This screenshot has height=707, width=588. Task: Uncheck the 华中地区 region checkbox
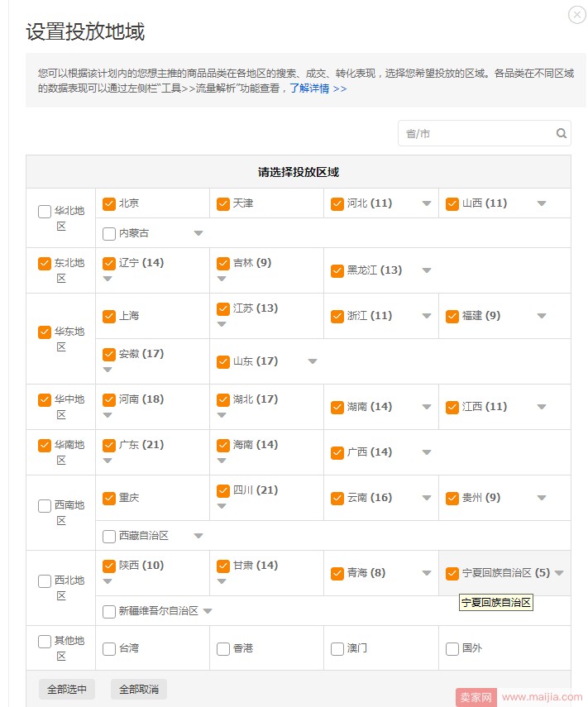point(44,400)
